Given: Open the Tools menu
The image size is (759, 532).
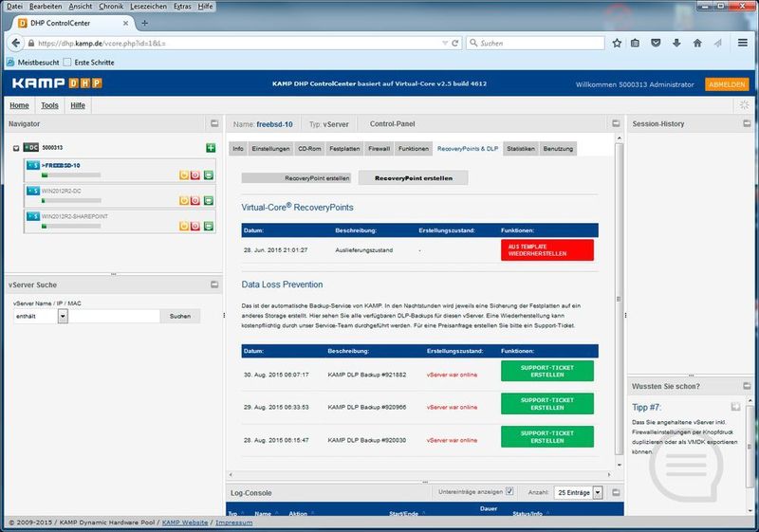Looking at the screenshot, I should (x=49, y=105).
